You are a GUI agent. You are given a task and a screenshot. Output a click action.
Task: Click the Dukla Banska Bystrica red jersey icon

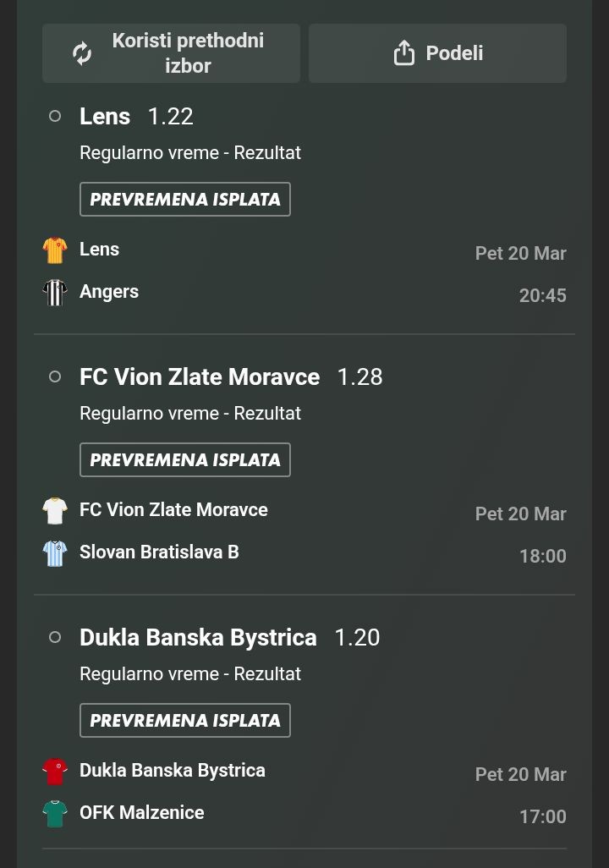coord(55,772)
